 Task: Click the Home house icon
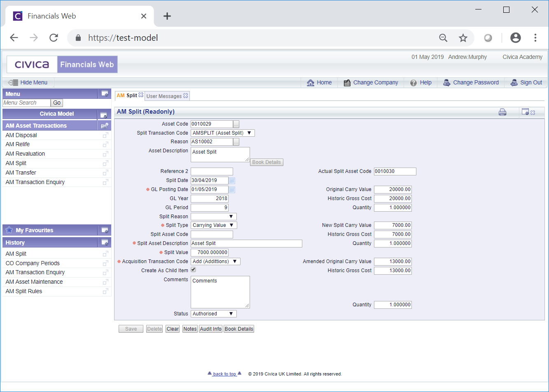point(311,83)
